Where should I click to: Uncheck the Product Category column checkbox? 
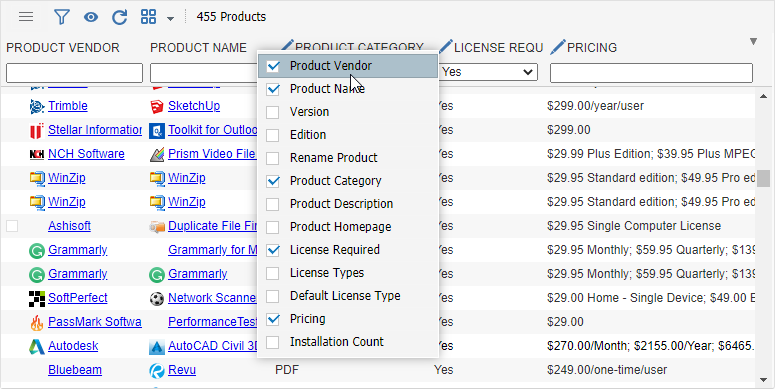coord(272,181)
